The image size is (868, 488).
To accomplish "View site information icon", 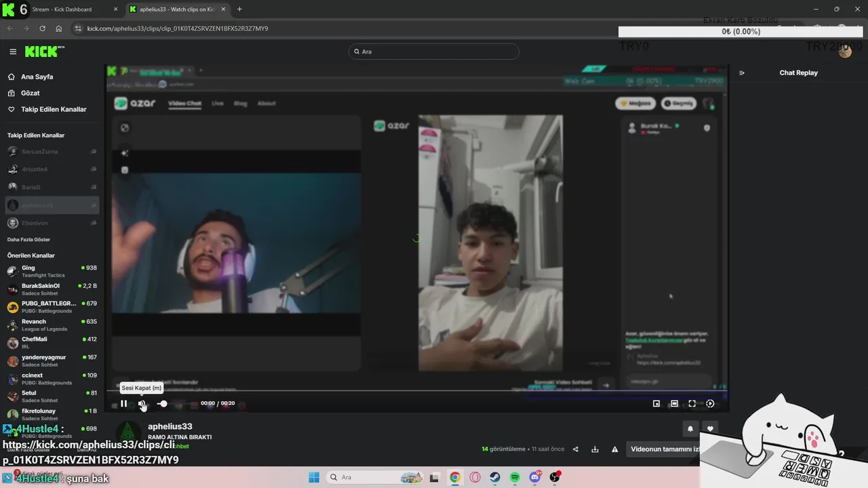I will coord(78,28).
